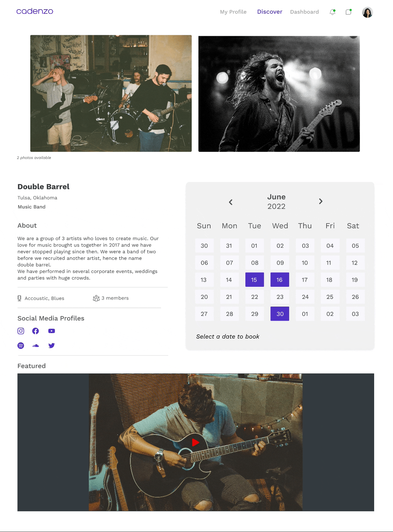
Task: Open the YouTube channel icon
Action: pyautogui.click(x=51, y=331)
